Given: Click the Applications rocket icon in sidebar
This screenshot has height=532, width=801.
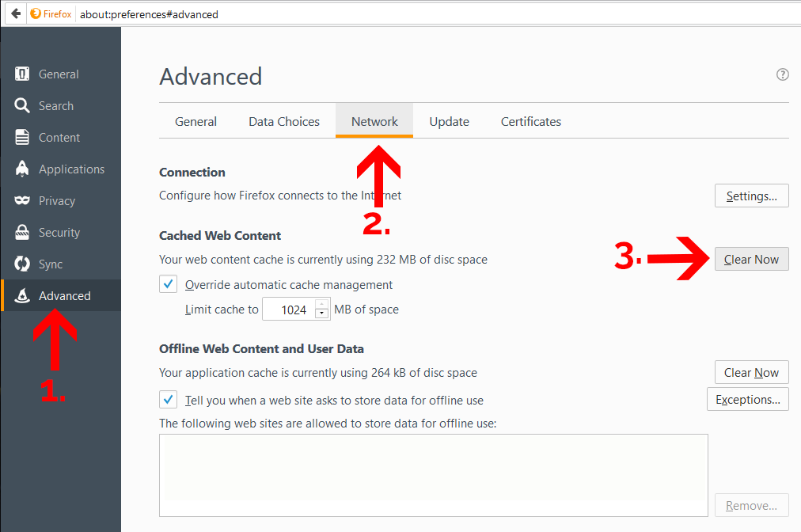Looking at the screenshot, I should [22, 169].
